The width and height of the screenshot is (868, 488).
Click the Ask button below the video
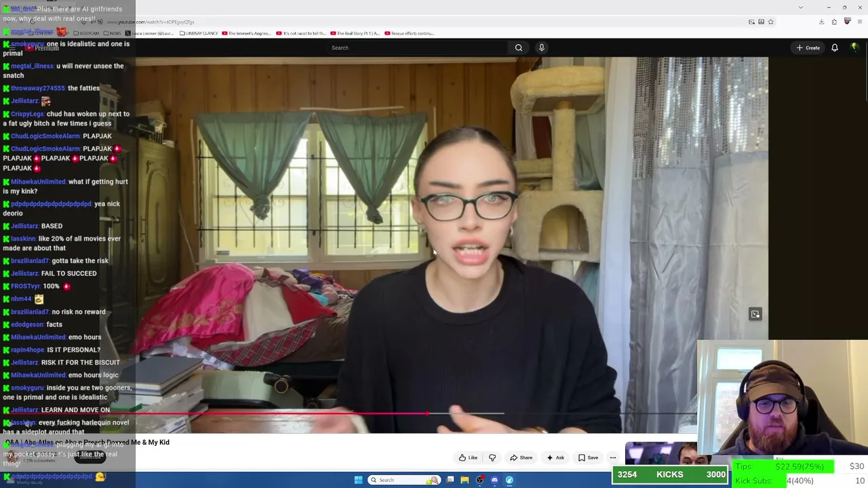[x=555, y=457]
